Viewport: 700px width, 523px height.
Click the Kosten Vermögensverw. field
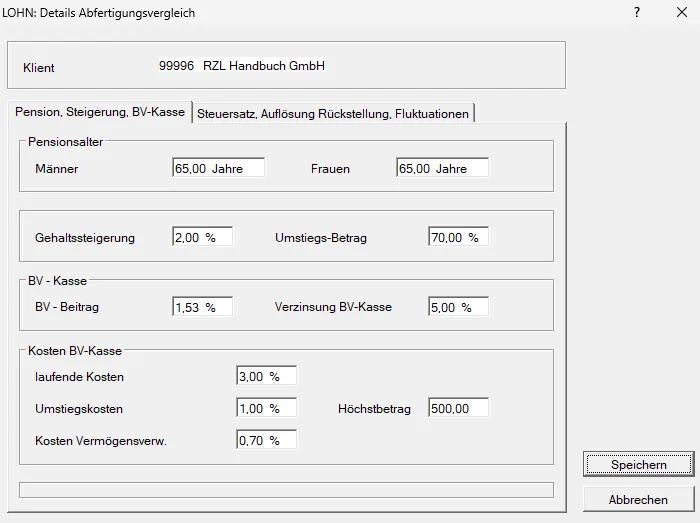tap(267, 440)
